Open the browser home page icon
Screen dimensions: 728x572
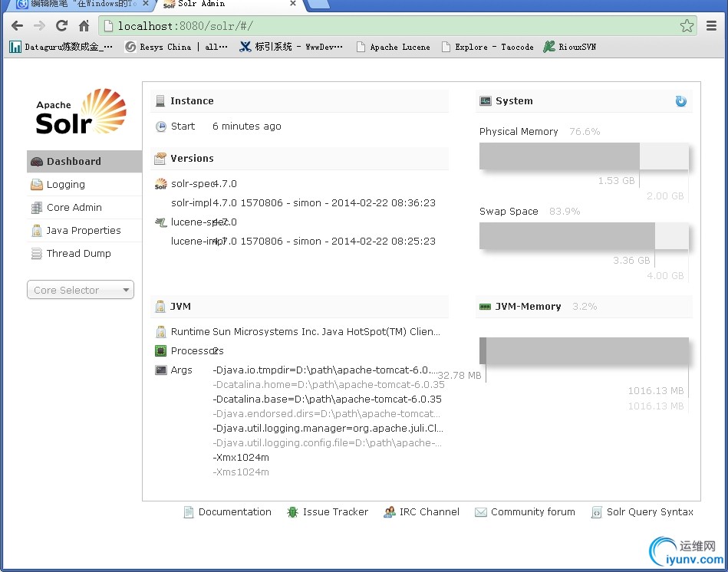84,25
